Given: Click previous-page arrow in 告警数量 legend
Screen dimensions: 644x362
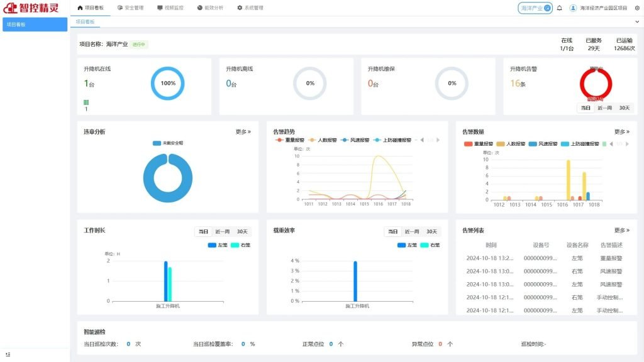Looking at the screenshot, I should [x=612, y=144].
